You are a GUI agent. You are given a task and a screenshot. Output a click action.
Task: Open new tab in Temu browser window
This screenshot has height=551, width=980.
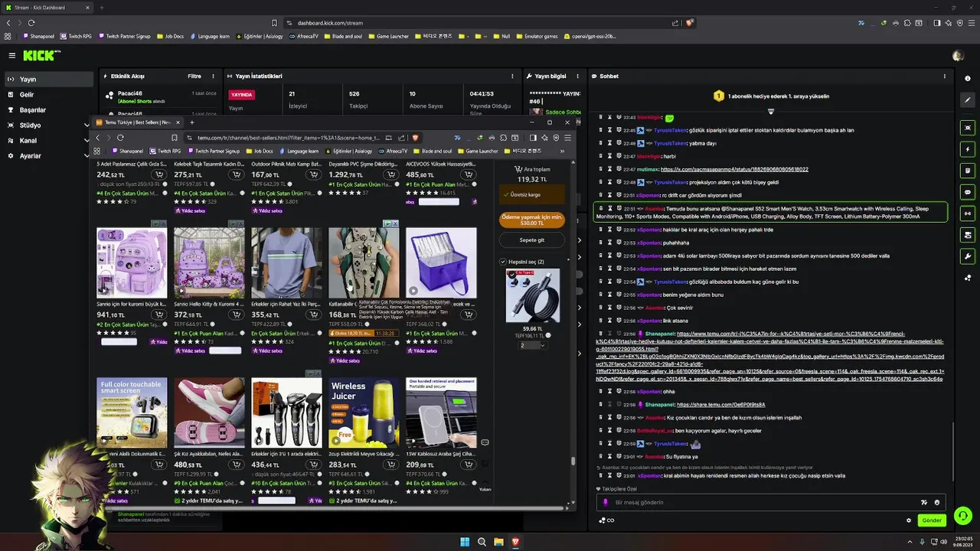pos(191,122)
